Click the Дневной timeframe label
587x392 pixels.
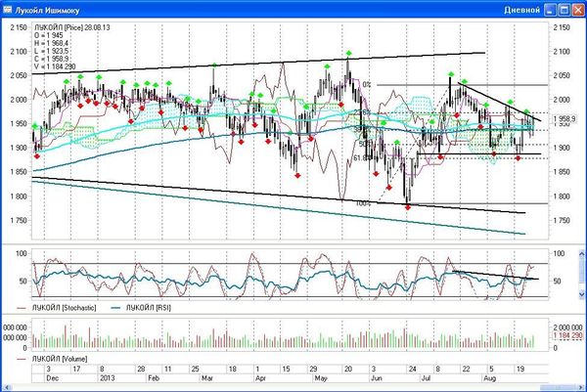click(521, 10)
